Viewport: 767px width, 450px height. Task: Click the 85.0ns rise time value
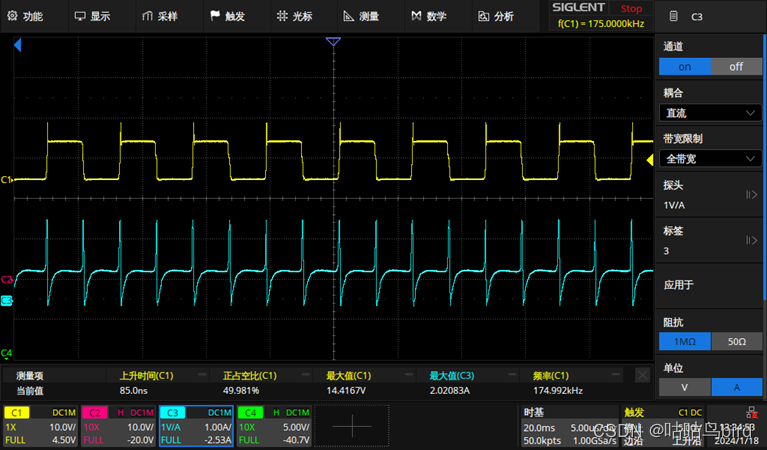pos(134,391)
